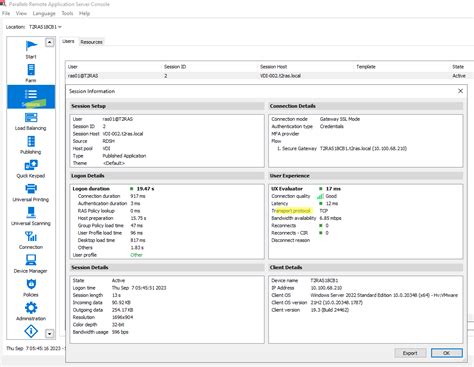Click the green 'Other' user profile value
This screenshot has width=474, height=367.
tap(136, 255)
